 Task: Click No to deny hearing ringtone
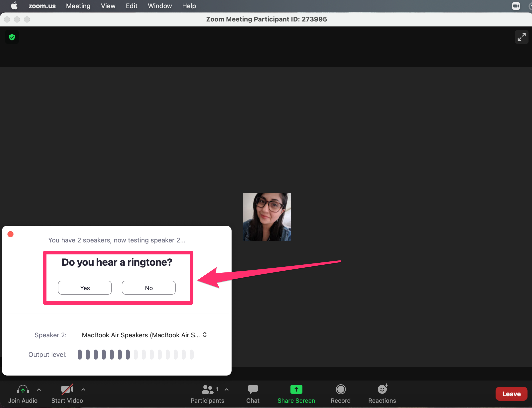point(149,287)
